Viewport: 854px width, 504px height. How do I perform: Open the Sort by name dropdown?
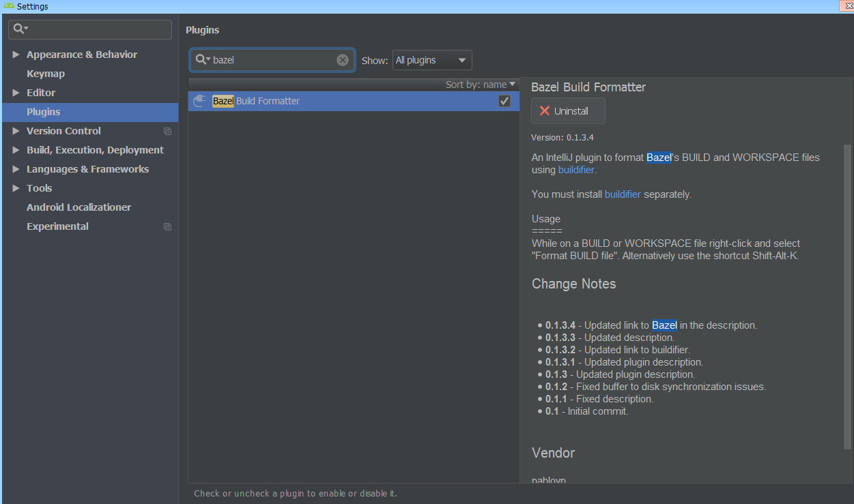coord(481,85)
